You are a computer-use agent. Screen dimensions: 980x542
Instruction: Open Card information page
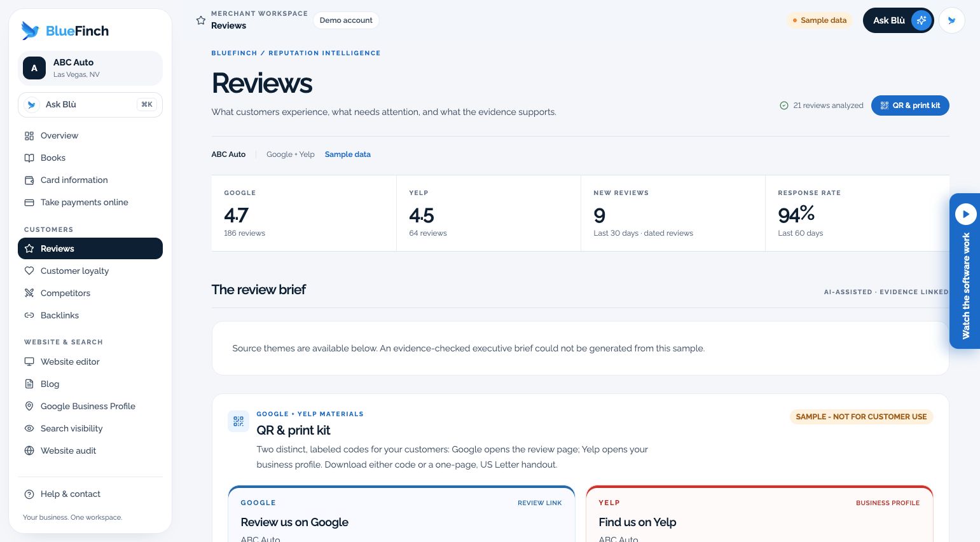(90, 180)
